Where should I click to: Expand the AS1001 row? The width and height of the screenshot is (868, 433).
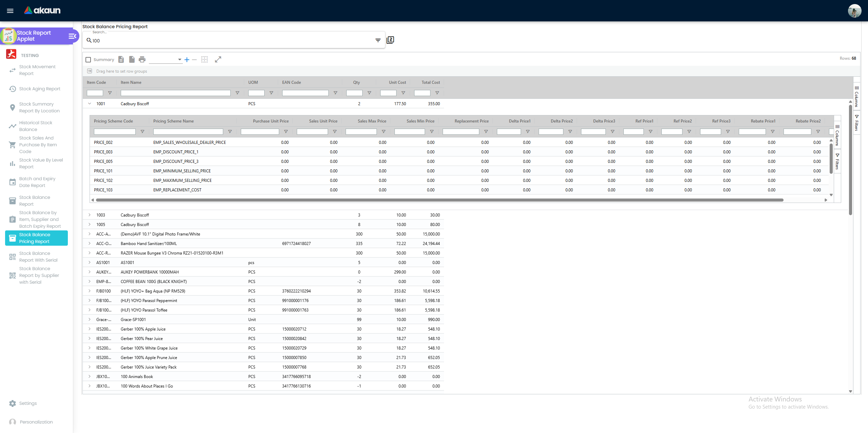(x=90, y=263)
